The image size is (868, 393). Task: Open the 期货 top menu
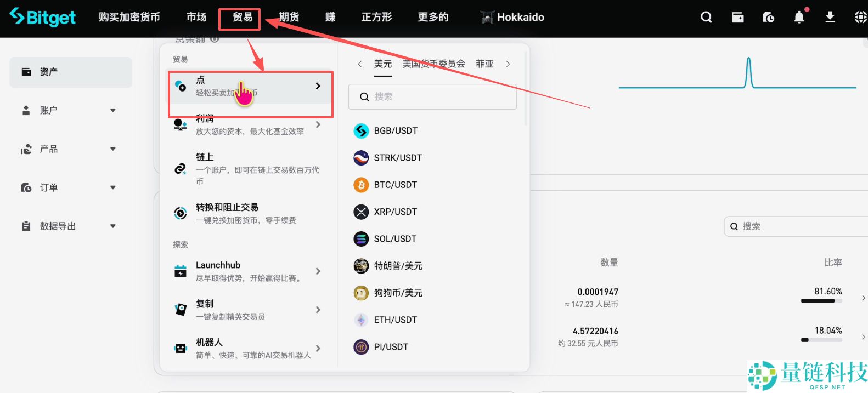(x=289, y=17)
